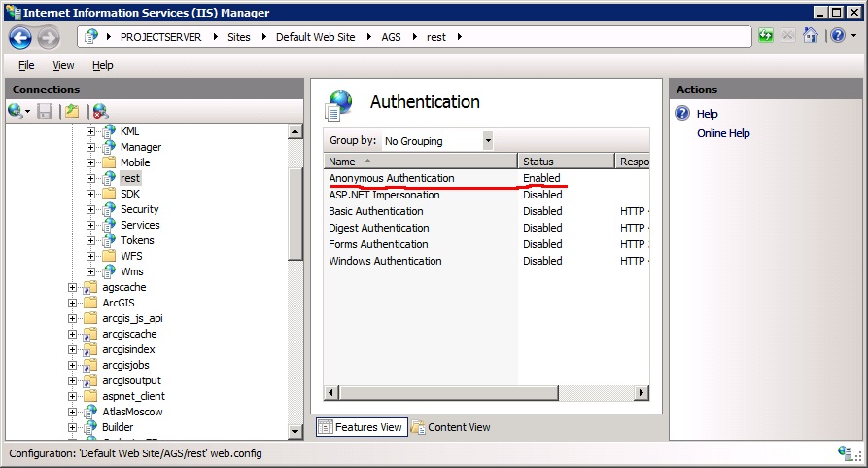Click the WFS folder icon

pos(109,256)
